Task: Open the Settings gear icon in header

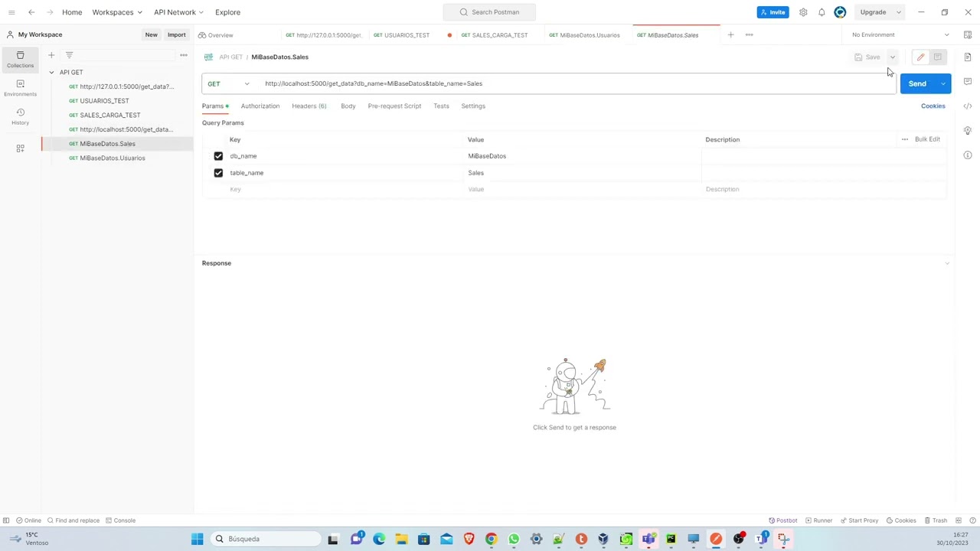Action: click(803, 12)
